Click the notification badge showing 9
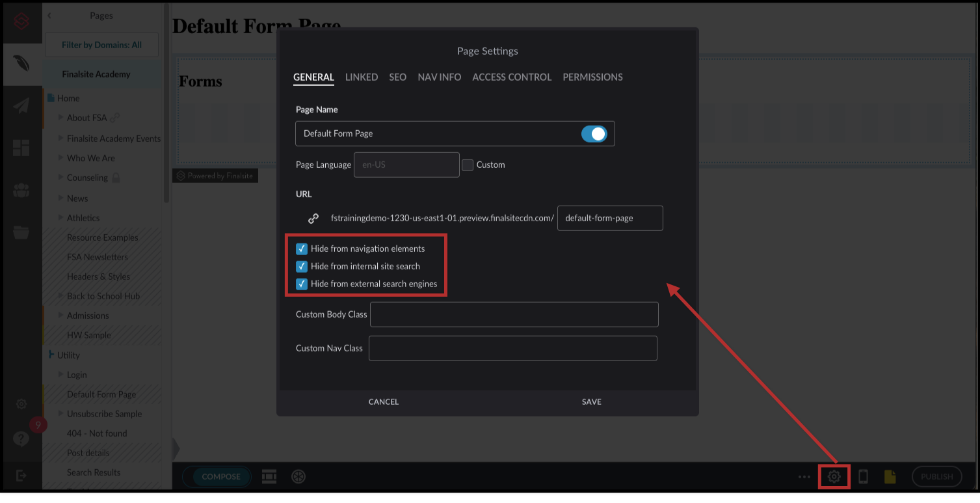980x503 pixels. [38, 425]
